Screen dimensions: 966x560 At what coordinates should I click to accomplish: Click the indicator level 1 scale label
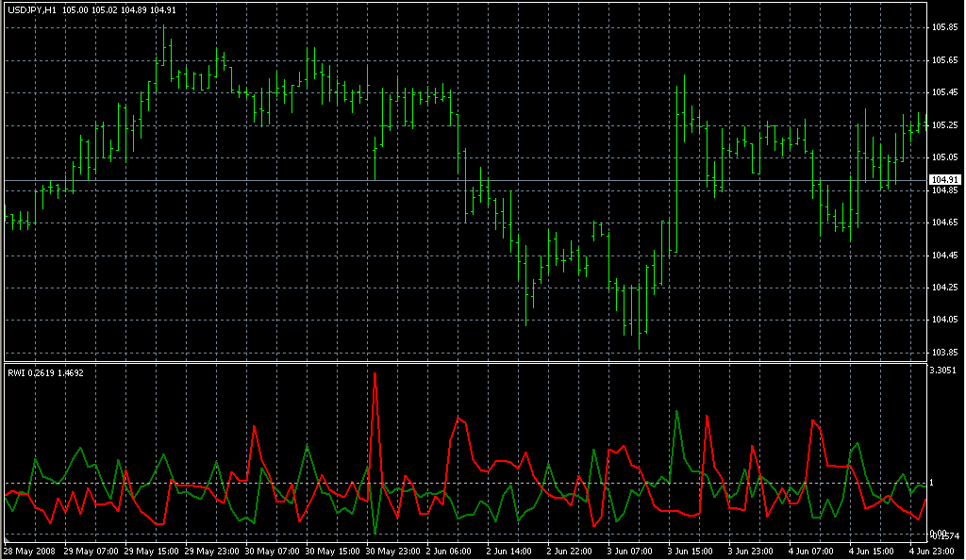[x=932, y=483]
